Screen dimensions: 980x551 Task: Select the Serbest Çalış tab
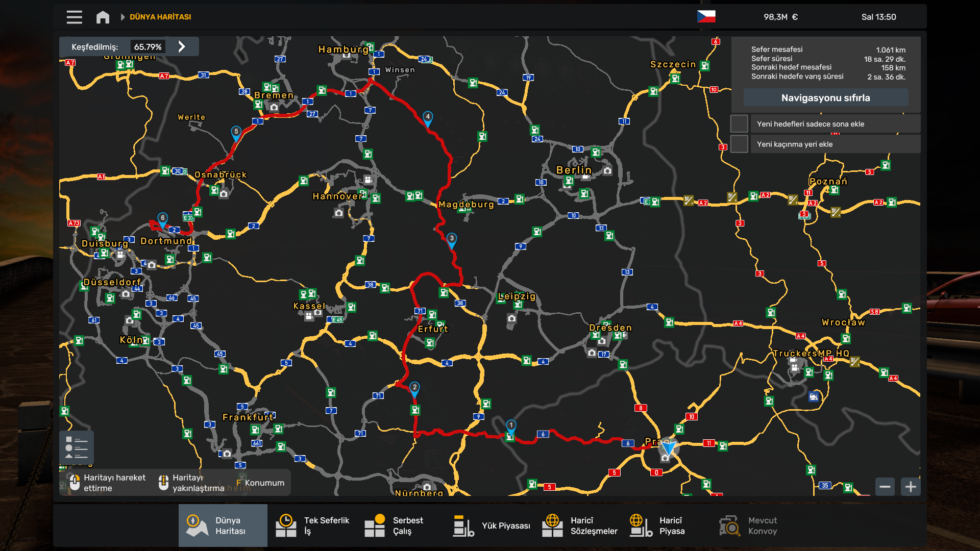click(x=394, y=525)
